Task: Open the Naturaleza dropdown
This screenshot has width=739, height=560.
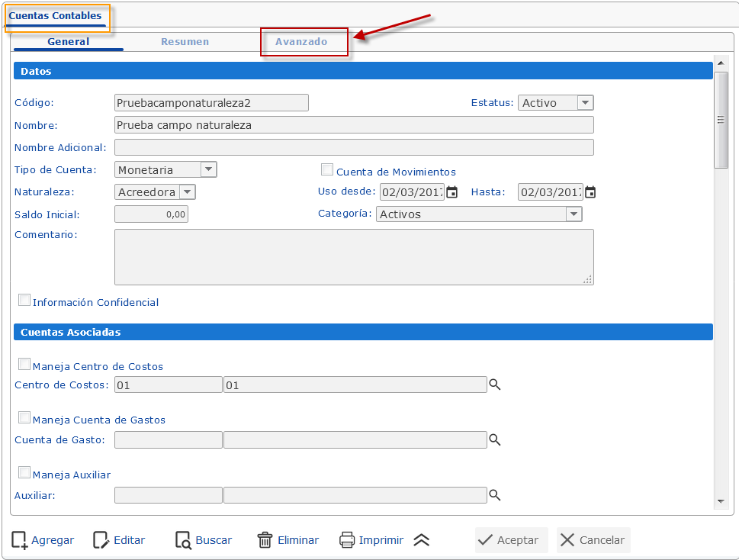Action: pyautogui.click(x=188, y=191)
